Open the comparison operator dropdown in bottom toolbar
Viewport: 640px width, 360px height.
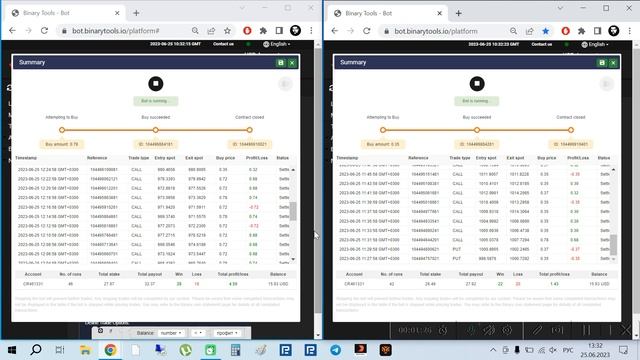coord(198,333)
